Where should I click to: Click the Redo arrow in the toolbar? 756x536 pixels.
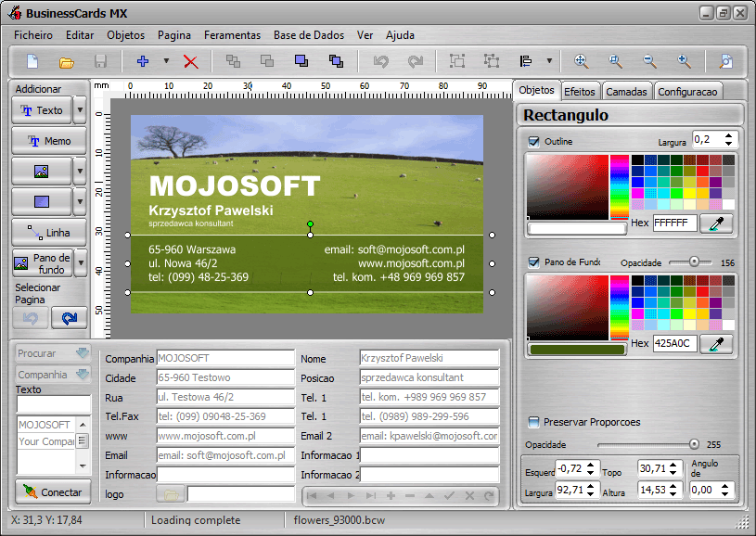point(416,61)
